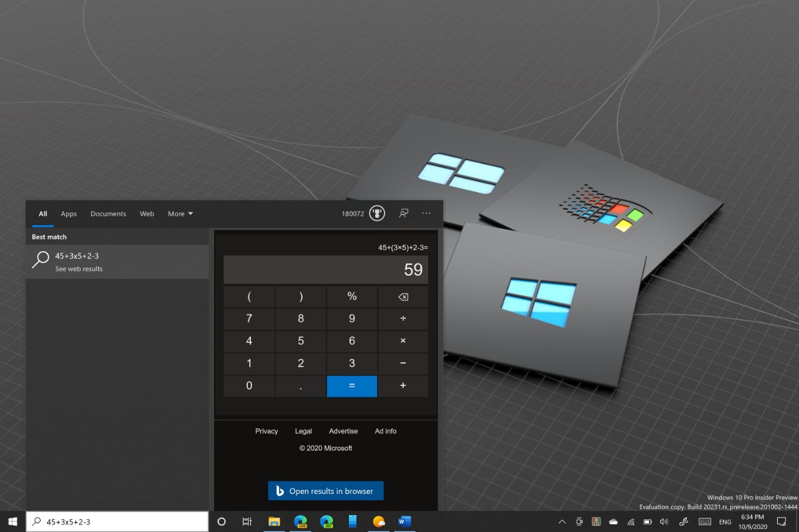
Task: Click the calculator result display showing 59
Action: pyautogui.click(x=326, y=269)
